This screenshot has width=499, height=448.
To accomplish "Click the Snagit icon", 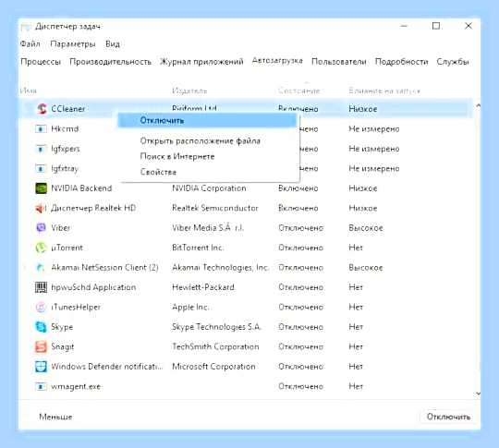I will [x=41, y=346].
